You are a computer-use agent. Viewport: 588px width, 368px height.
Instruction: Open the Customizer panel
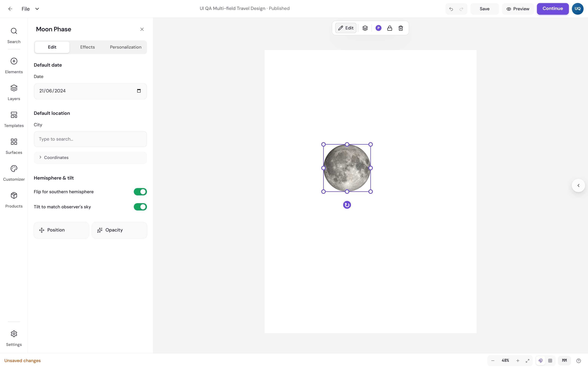(x=14, y=173)
